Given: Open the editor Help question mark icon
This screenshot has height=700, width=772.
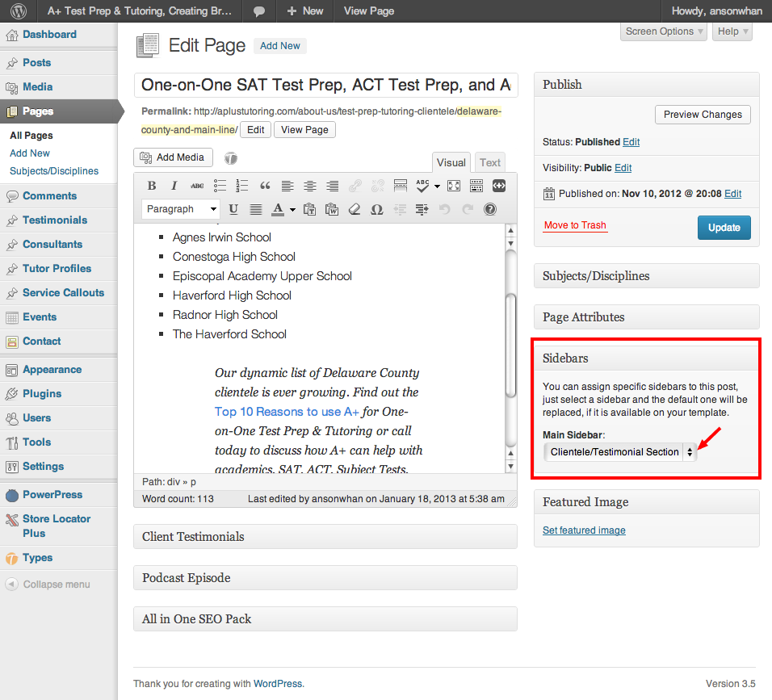Looking at the screenshot, I should coord(490,209).
